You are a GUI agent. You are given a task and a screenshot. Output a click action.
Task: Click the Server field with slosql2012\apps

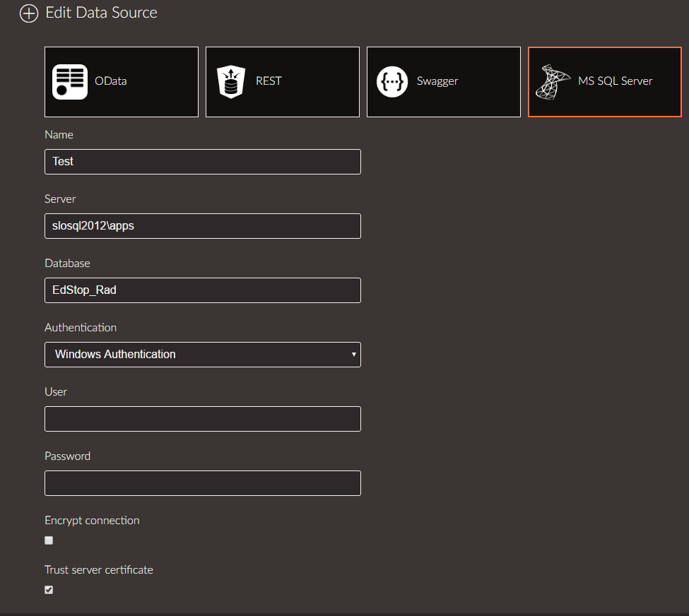[203, 226]
